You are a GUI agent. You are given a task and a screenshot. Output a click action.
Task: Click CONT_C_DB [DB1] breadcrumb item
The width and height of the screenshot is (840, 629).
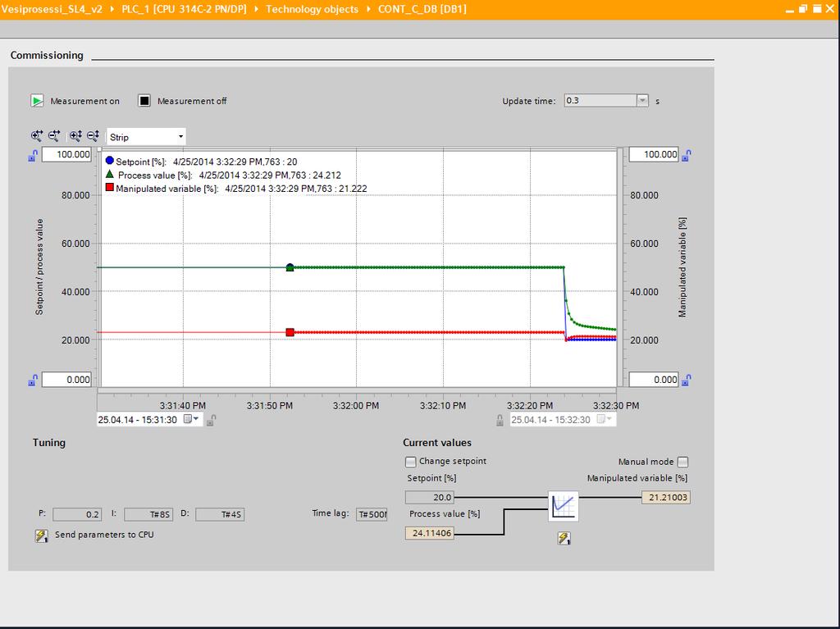pos(422,9)
